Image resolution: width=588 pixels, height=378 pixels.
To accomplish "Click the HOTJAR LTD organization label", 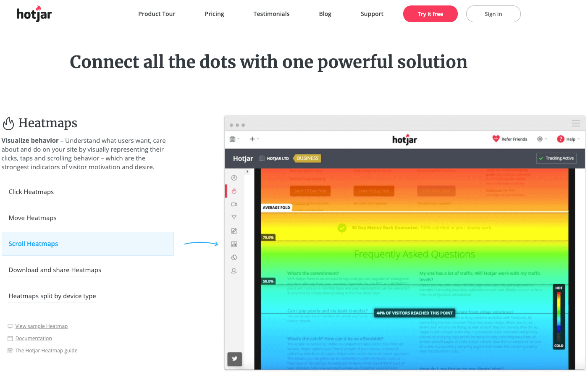I will pos(278,158).
